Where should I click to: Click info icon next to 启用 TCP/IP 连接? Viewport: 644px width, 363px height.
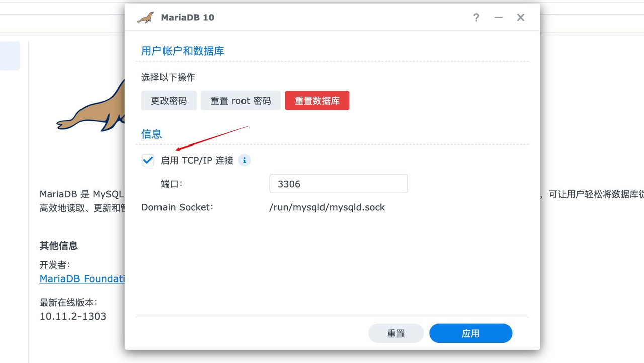pos(244,160)
